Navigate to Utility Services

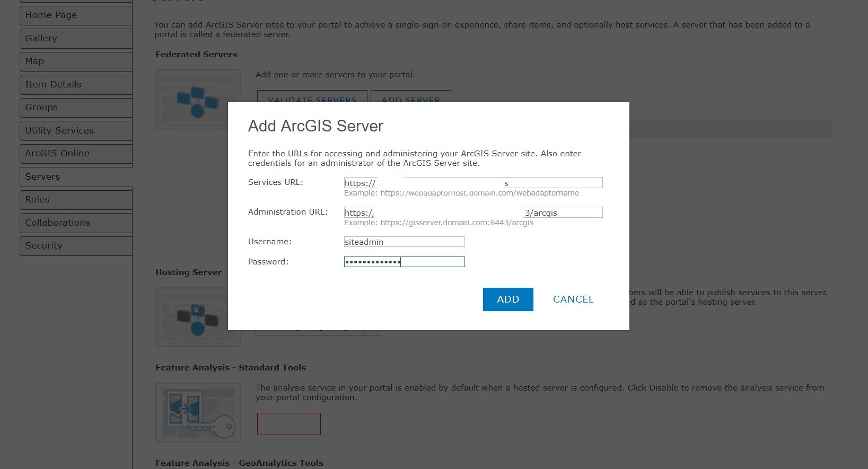76,130
